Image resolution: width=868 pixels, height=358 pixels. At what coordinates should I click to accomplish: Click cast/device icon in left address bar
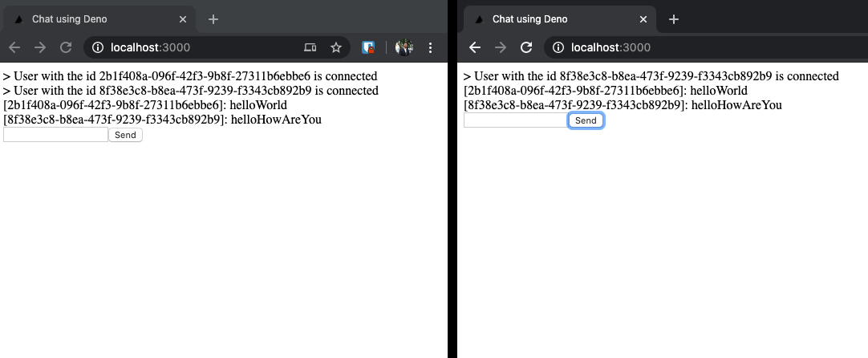[310, 47]
